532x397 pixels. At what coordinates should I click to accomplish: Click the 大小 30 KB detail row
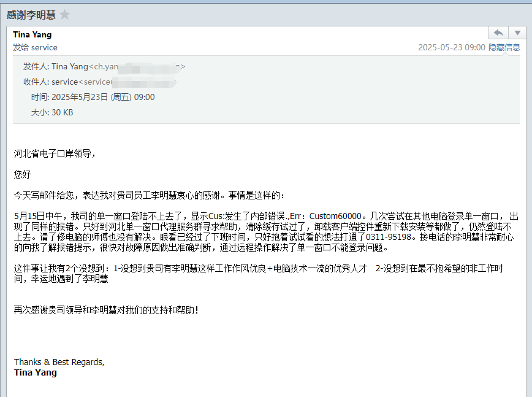52,112
